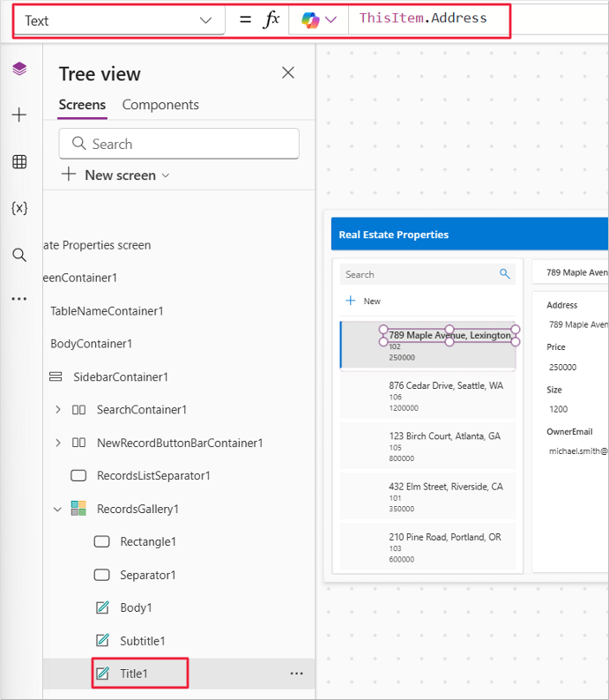Screen dimensions: 609x700
Task: Click the Tree view Search field
Action: [x=179, y=144]
